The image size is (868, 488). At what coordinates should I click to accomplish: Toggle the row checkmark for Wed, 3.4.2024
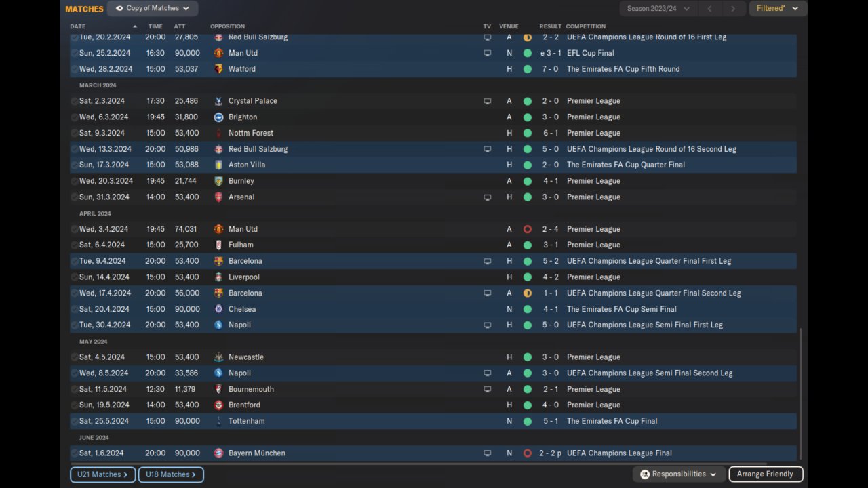point(75,229)
